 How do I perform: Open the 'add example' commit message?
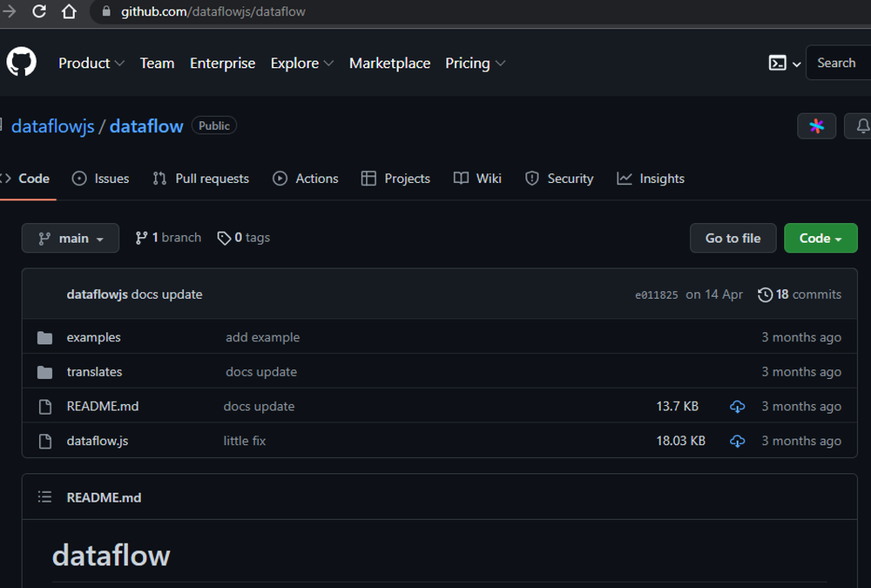(x=263, y=337)
